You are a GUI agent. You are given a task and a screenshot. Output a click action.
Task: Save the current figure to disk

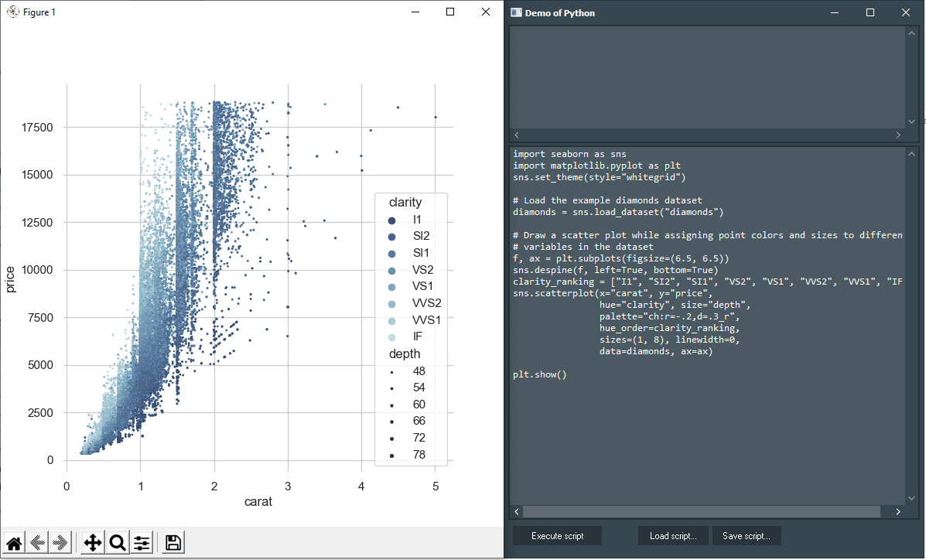(173, 542)
